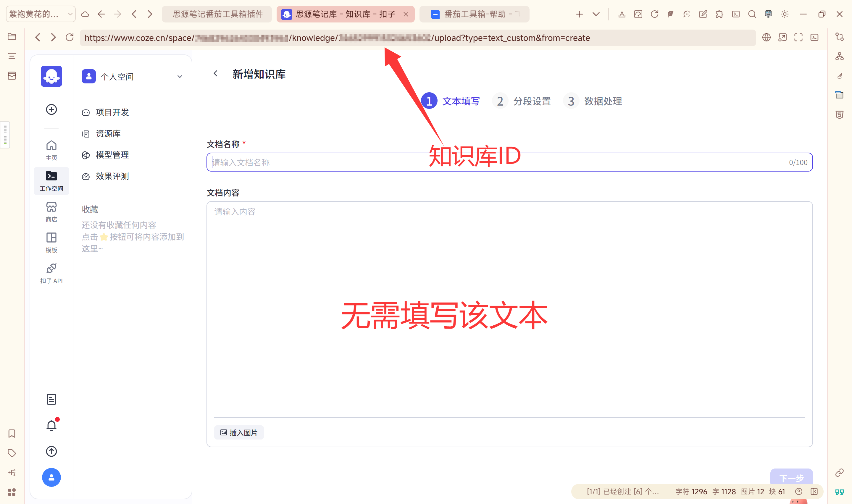Click the user avatar at sidebar bottom
Viewport: 852px width, 504px height.
(x=51, y=477)
